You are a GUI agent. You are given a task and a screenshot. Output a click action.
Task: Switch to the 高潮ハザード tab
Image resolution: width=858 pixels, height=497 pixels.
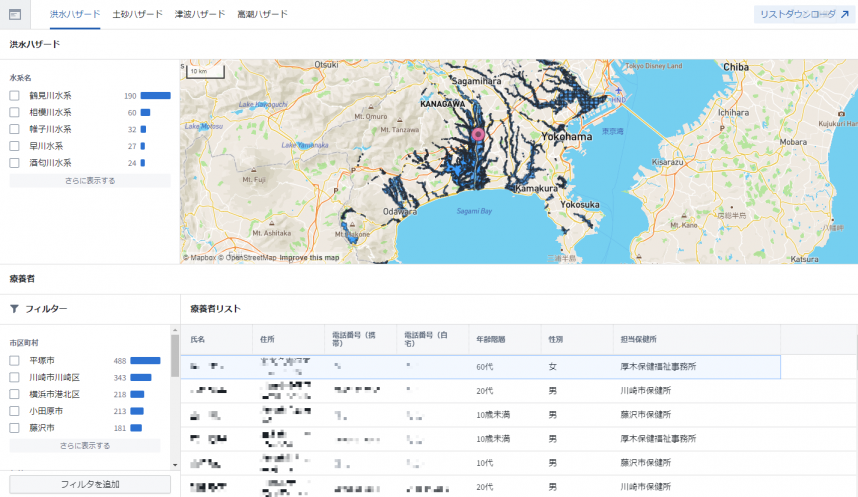262,14
